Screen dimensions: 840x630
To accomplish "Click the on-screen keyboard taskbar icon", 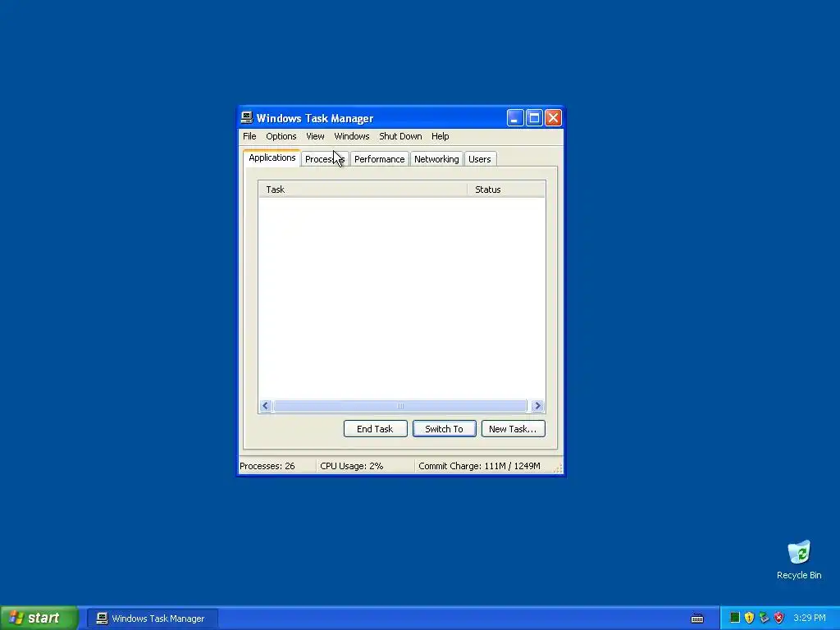I will point(697,619).
